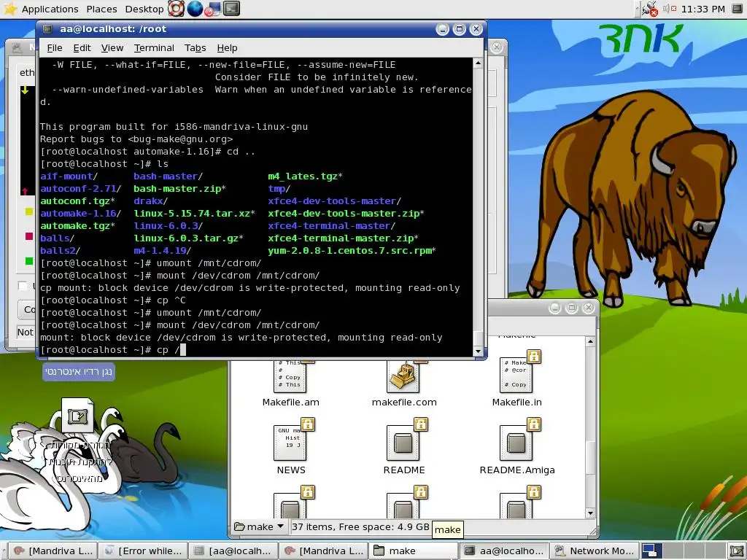747x560 pixels.
Task: Switch to '[Error while...' taskbar window
Action: [143, 551]
